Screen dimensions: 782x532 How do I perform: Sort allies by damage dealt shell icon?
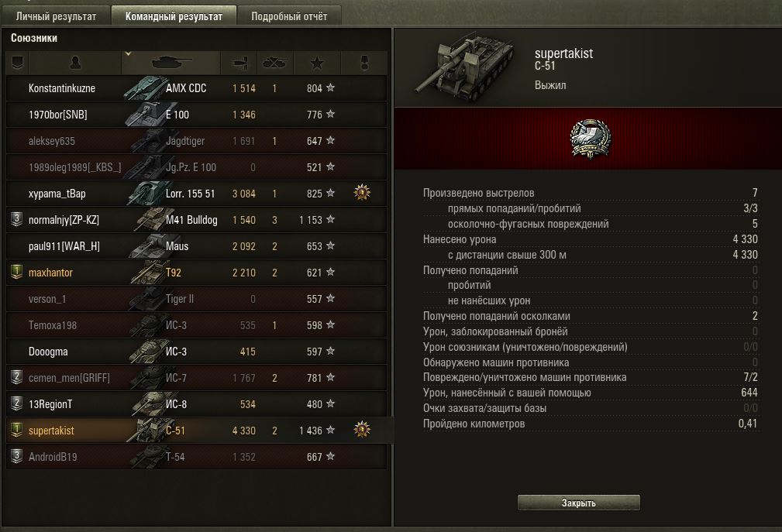[x=239, y=62]
